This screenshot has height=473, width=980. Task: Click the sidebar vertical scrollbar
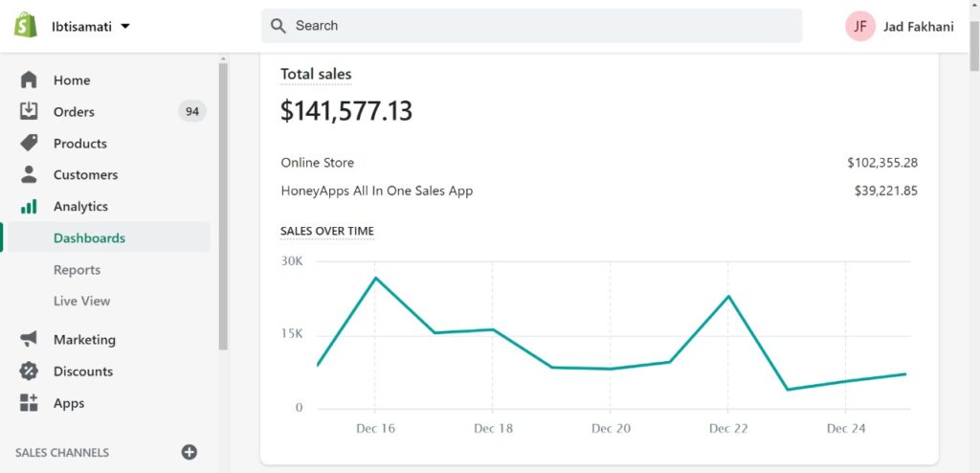(x=223, y=207)
